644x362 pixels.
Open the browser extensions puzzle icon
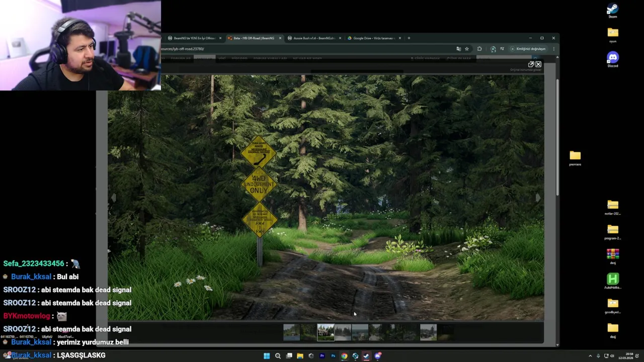479,49
